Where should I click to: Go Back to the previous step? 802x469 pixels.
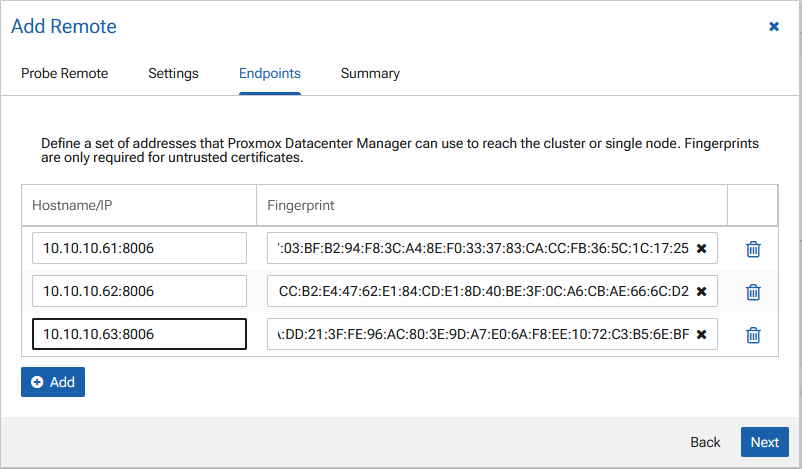(705, 442)
